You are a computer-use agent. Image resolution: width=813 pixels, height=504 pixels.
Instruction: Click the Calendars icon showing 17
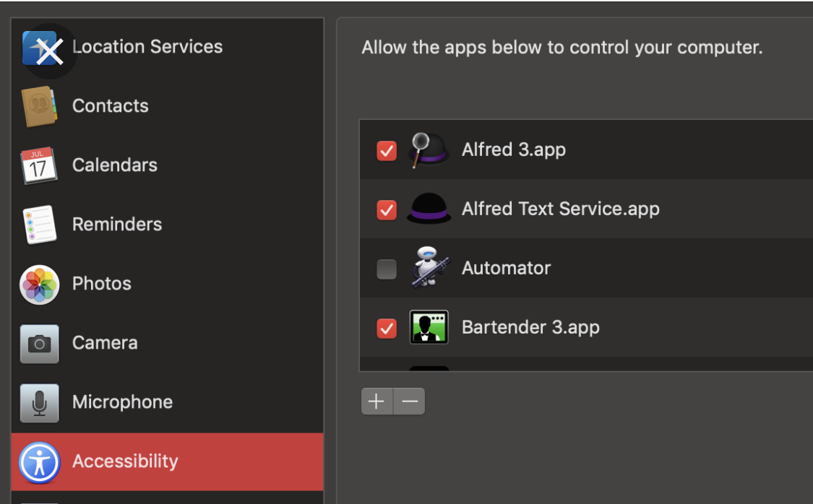tap(38, 165)
